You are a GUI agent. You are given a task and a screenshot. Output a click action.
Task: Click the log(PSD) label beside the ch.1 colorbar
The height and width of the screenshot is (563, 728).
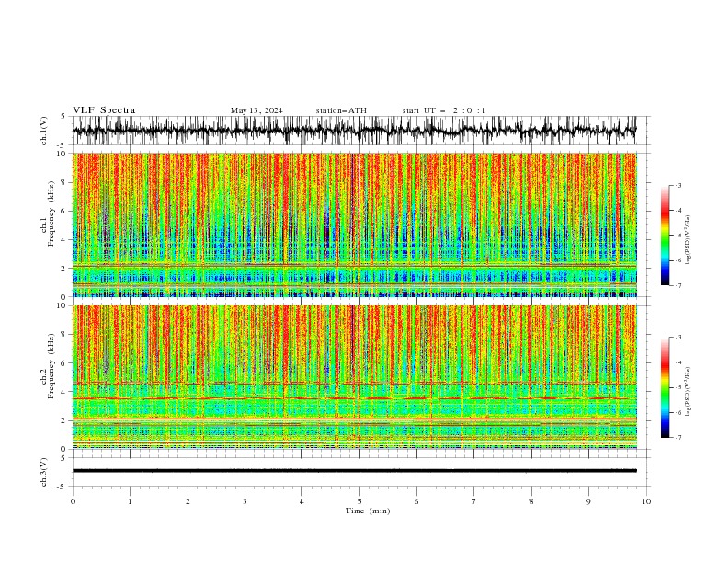tap(688, 240)
